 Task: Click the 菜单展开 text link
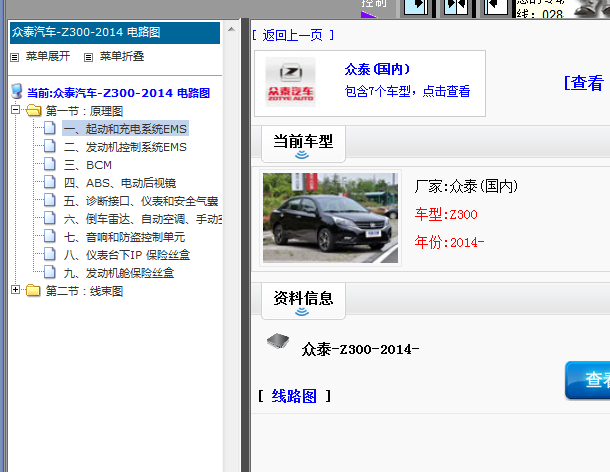48,56
